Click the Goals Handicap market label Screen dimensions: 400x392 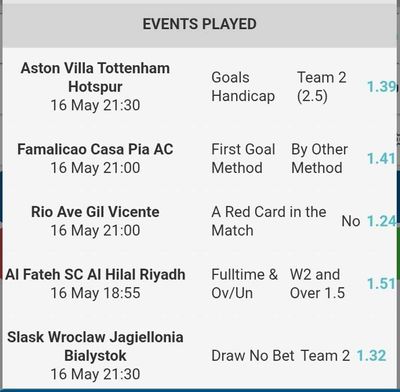[243, 87]
